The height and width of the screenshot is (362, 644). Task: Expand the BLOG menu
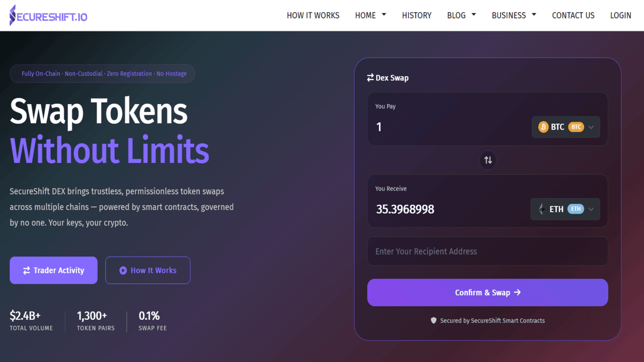[x=462, y=16]
